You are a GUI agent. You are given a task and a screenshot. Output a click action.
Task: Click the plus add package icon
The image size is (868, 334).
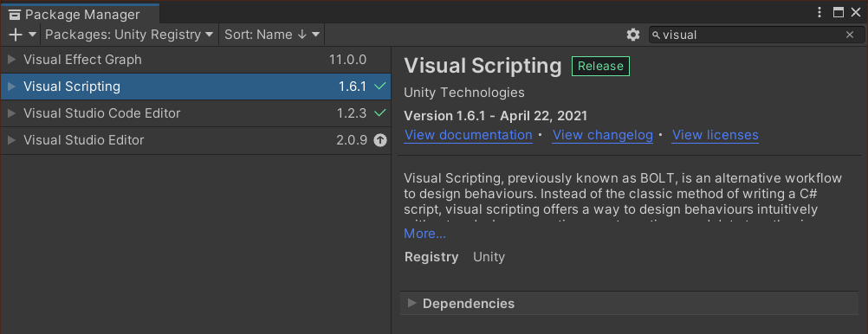(16, 35)
